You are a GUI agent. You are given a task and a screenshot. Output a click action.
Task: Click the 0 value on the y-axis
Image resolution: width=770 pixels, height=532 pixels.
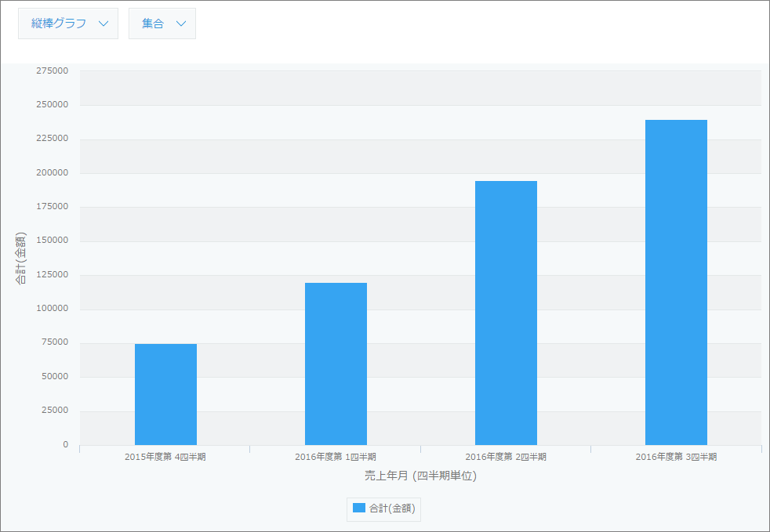click(x=66, y=443)
